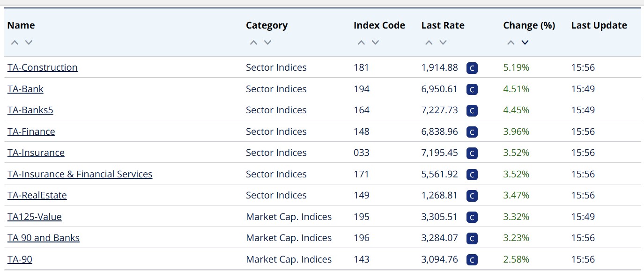The image size is (644, 271).
Task: Select the last rate 1,268.81
Action: [440, 195]
